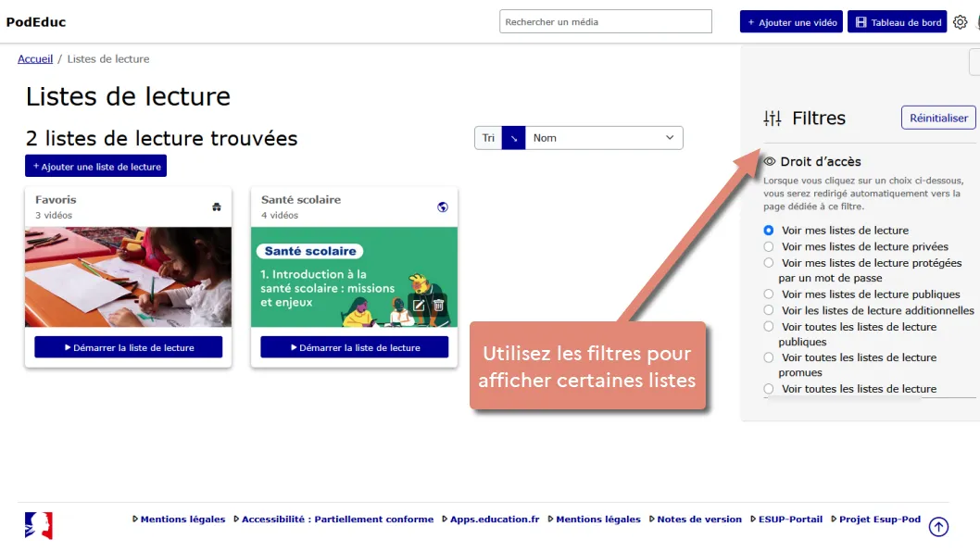The height and width of the screenshot is (551, 980).
Task: Select 'Voir toutes les listes de lecture promues'
Action: click(x=768, y=357)
